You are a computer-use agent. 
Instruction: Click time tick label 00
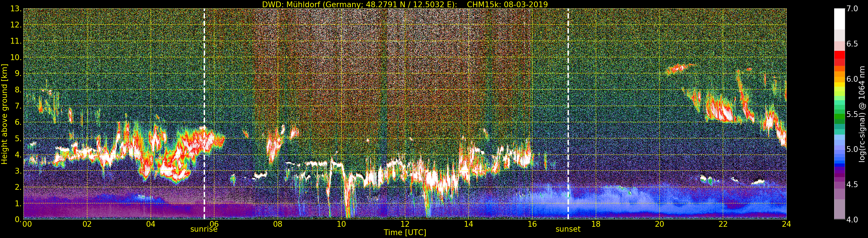27,224
